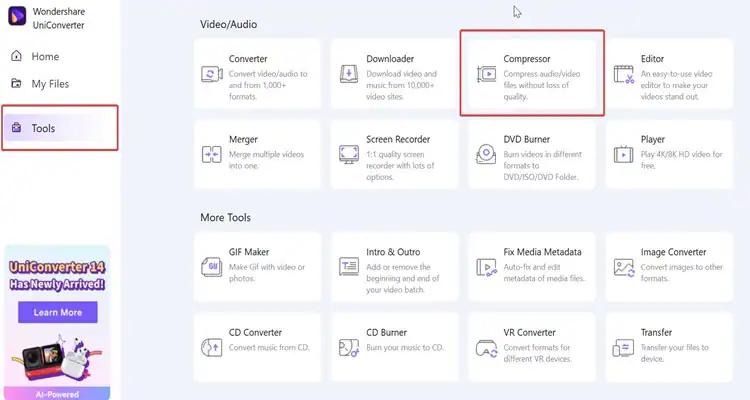Viewport: 750px width, 400px height.
Task: Open GIF Maker title text
Action: (x=249, y=252)
